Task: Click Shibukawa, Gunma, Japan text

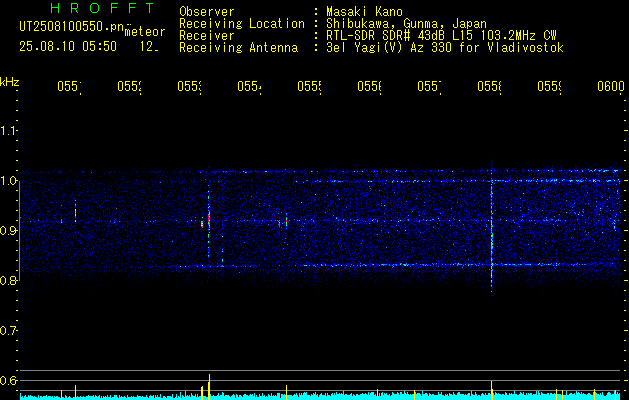Action: (406, 24)
